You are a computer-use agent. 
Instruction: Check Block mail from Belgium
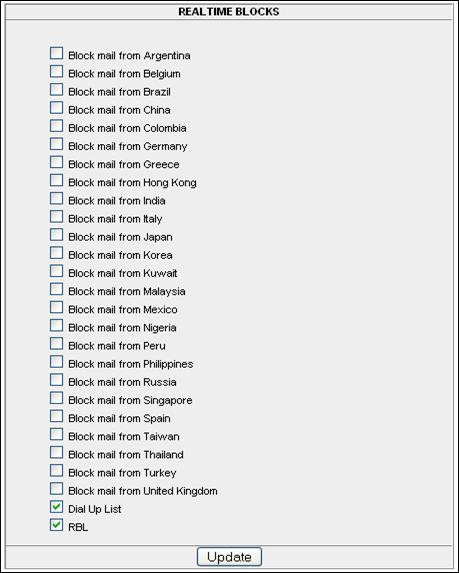click(56, 71)
